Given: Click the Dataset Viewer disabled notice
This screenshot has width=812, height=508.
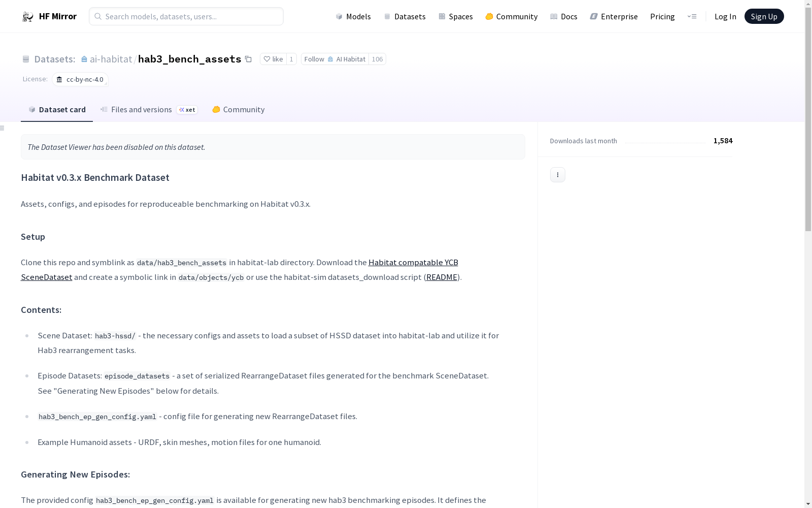Looking at the screenshot, I should click(x=273, y=147).
